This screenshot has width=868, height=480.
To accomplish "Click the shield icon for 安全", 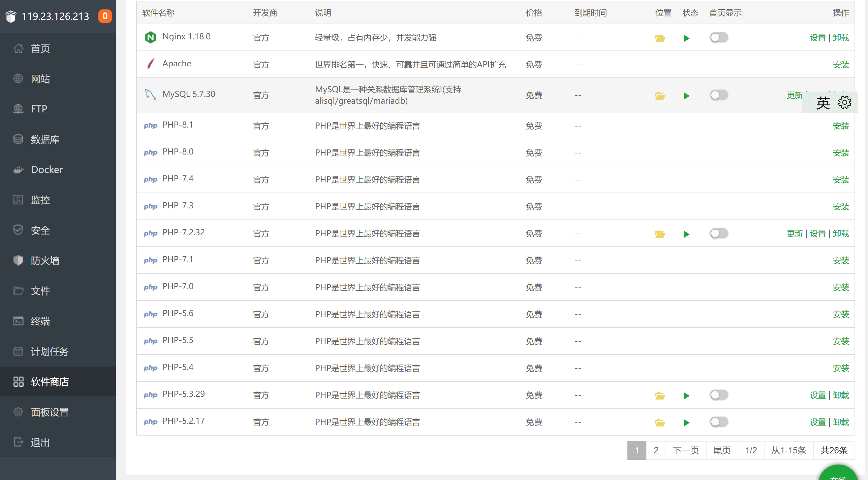I will point(18,230).
